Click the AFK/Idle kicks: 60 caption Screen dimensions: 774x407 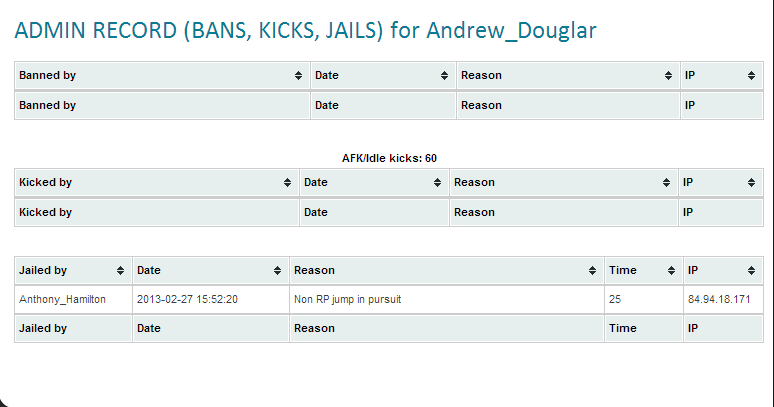[389, 158]
